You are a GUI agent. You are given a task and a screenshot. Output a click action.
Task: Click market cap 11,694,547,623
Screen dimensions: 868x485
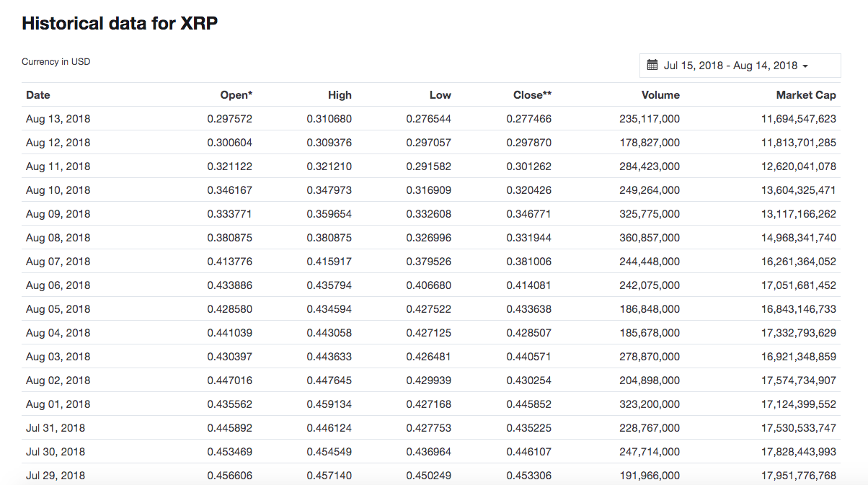pos(799,119)
